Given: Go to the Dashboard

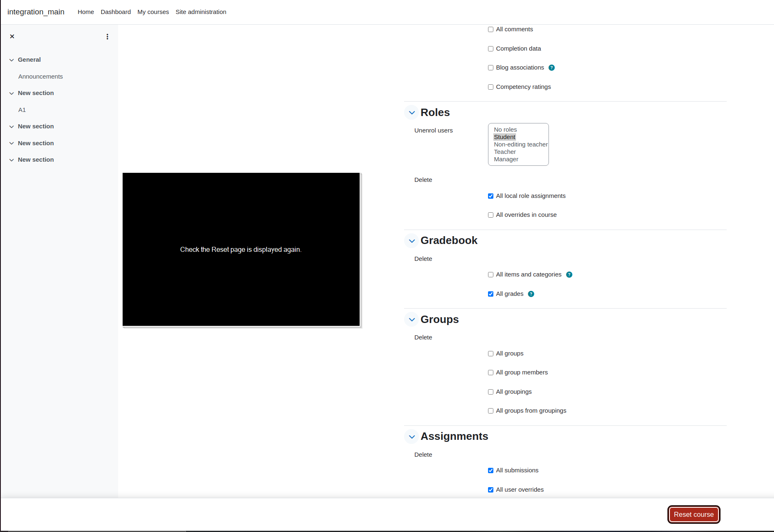Looking at the screenshot, I should pyautogui.click(x=116, y=12).
